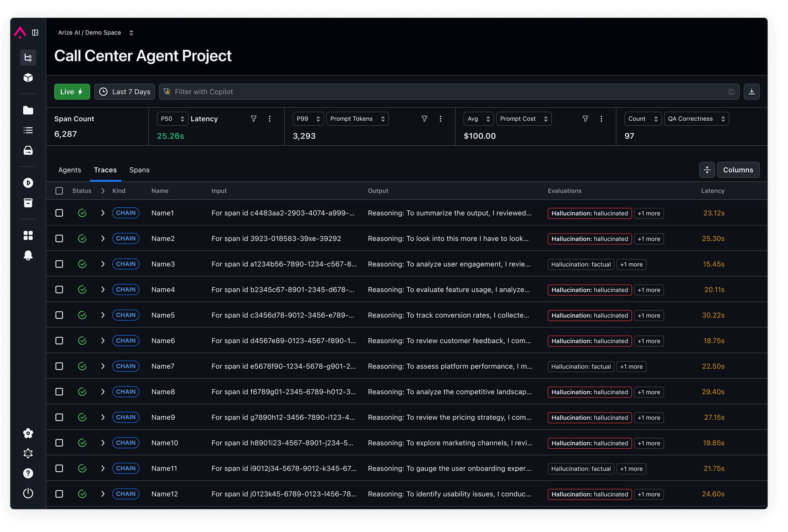Switch to the Spans tab
The image size is (788, 532).
(139, 170)
